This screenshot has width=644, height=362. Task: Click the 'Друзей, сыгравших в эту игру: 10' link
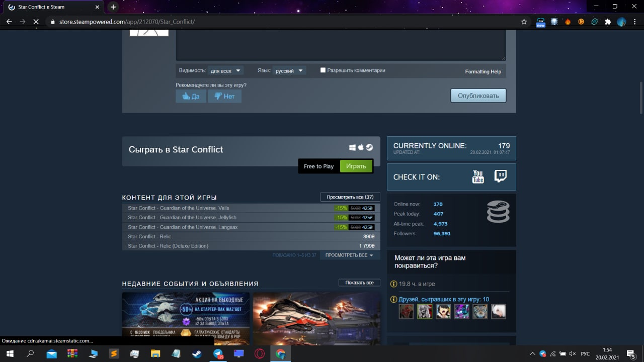click(x=444, y=299)
